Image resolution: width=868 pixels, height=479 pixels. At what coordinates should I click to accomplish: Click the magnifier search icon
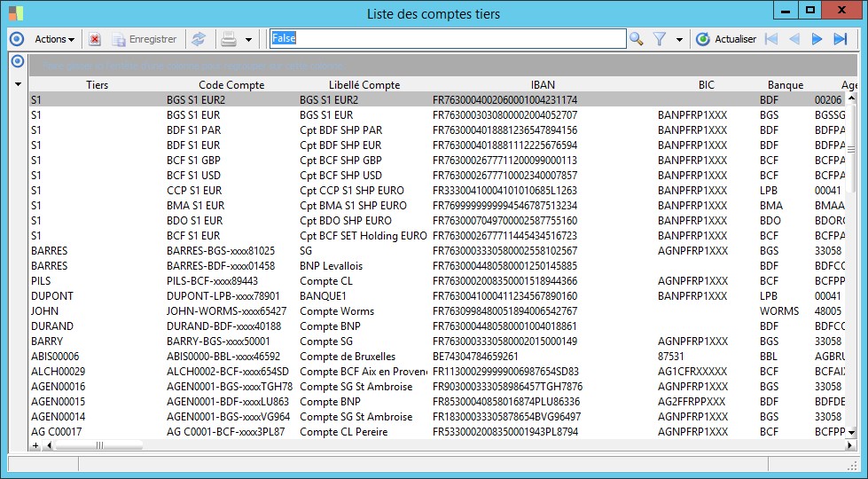click(637, 39)
